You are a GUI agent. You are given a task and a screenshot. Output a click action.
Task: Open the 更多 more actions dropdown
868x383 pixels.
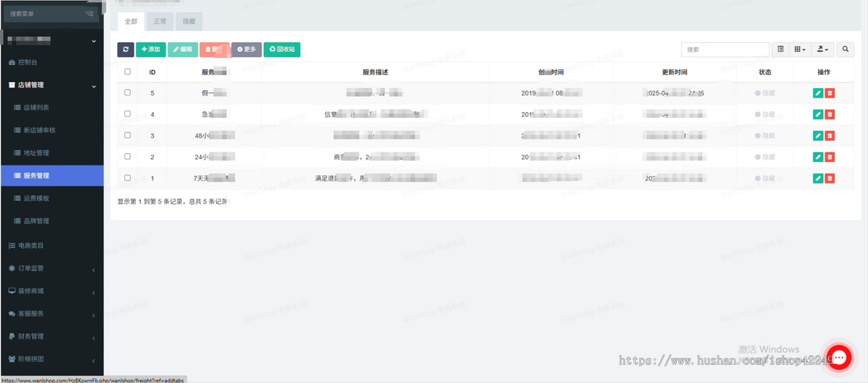click(x=247, y=49)
